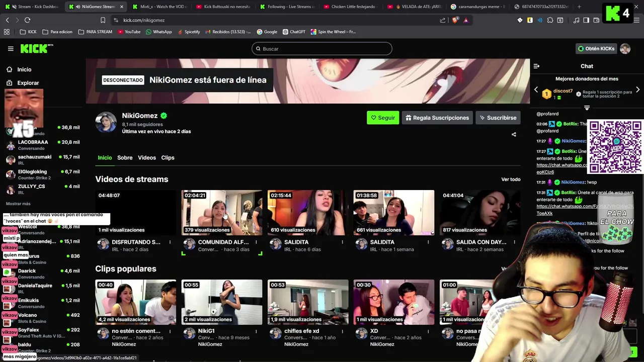This screenshot has height=362, width=644.
Task: Open ChatGPT bookmark in bookmarks bar
Action: pyautogui.click(x=293, y=32)
